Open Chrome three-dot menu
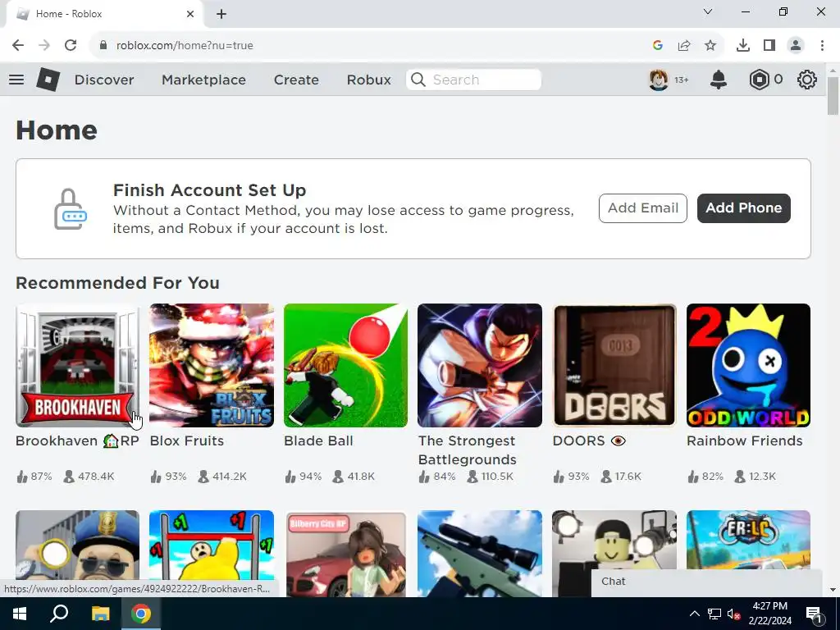The height and width of the screenshot is (630, 840). click(x=822, y=46)
